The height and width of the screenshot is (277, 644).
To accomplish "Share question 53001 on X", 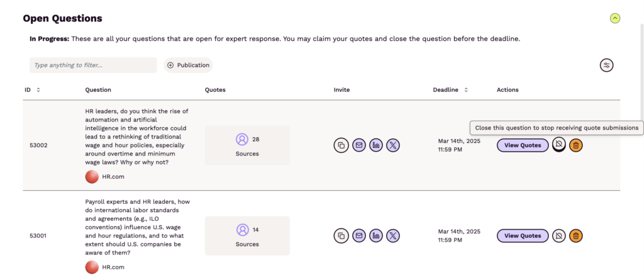I will pos(393,236).
